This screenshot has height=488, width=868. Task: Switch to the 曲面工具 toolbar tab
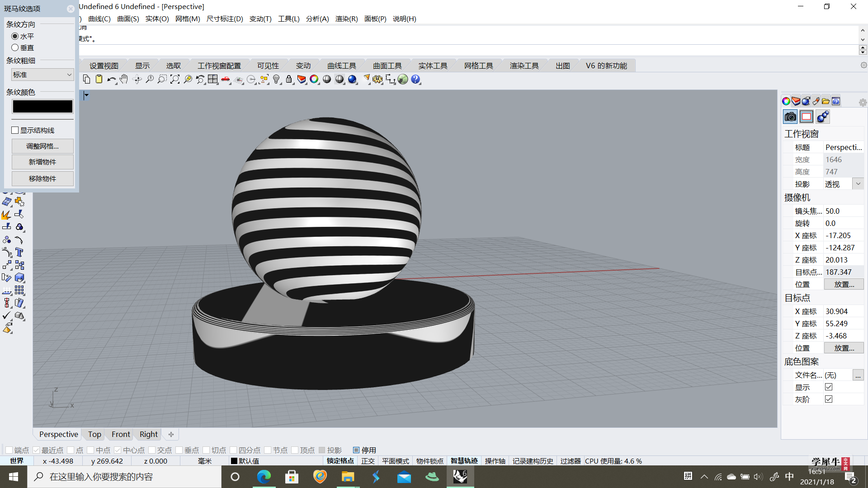pos(387,66)
